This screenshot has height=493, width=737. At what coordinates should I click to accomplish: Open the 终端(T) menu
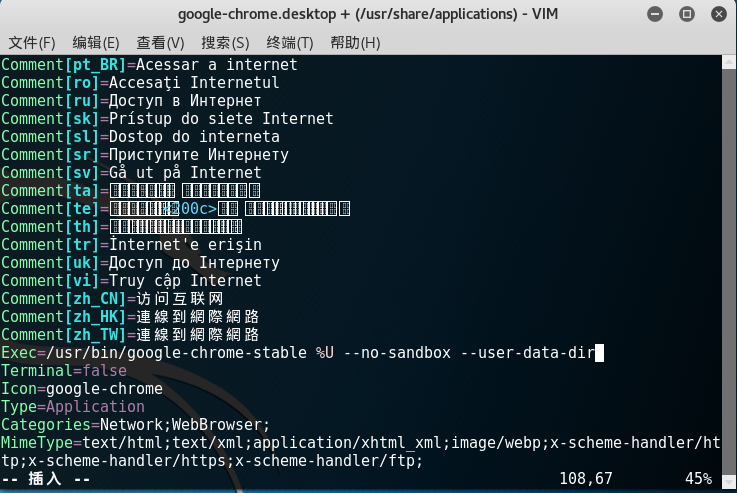[x=289, y=43]
